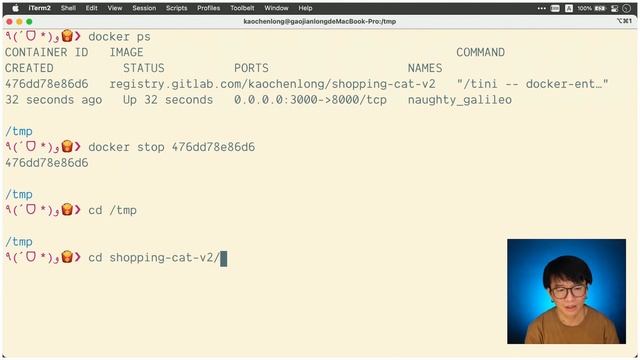The image size is (640, 360).
Task: Click the fries emoji in the shopping-cat-v2 prompt
Action: (x=67, y=257)
